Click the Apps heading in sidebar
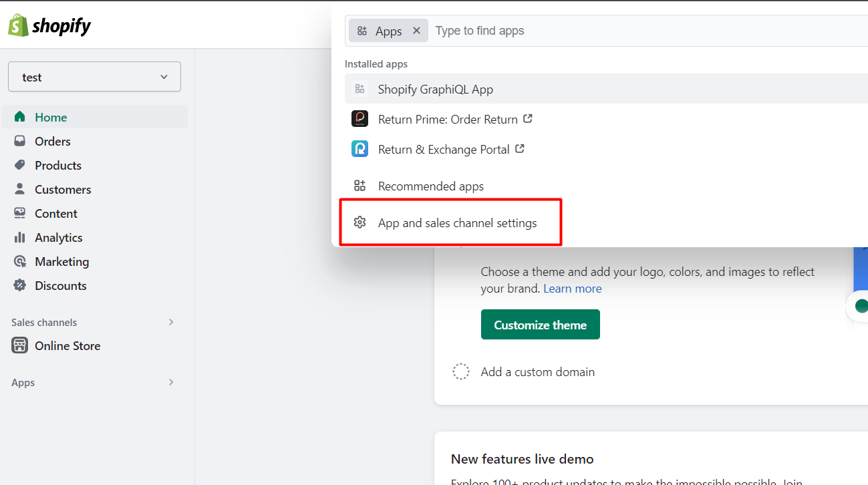This screenshot has height=485, width=868. click(23, 383)
